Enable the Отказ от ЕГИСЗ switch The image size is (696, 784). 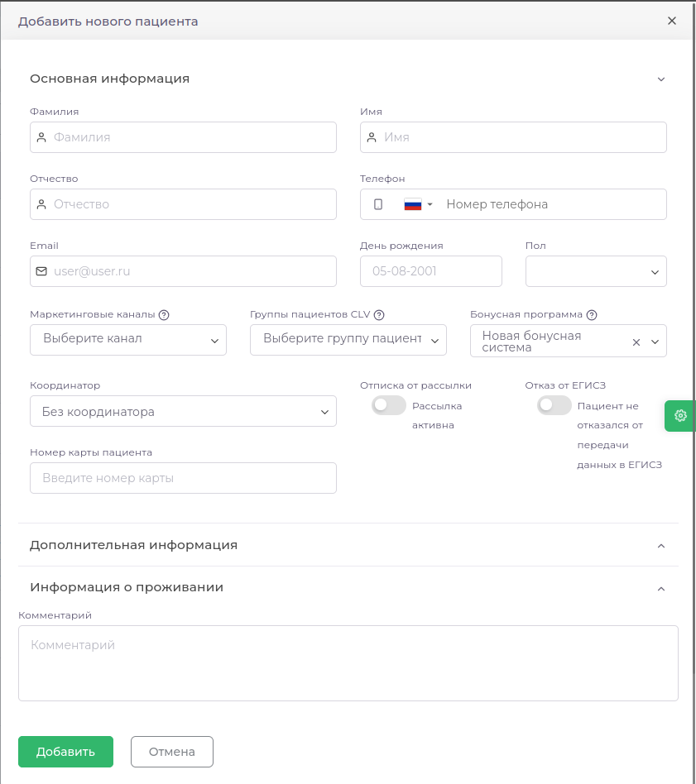(554, 405)
